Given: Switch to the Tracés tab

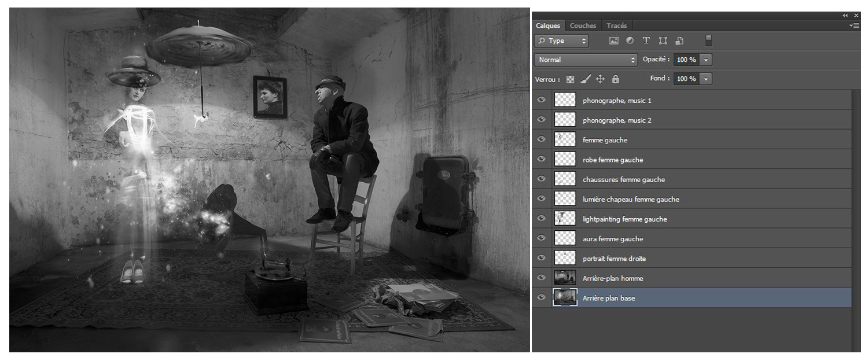Looking at the screenshot, I should coord(616,25).
